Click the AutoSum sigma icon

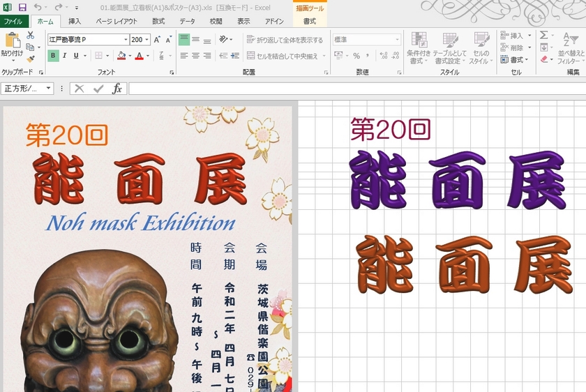(x=543, y=35)
